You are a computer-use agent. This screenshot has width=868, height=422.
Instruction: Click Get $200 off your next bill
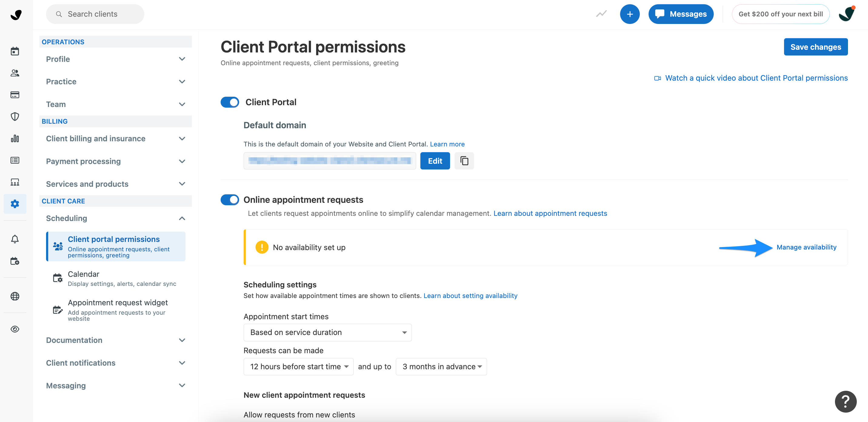[780, 14]
